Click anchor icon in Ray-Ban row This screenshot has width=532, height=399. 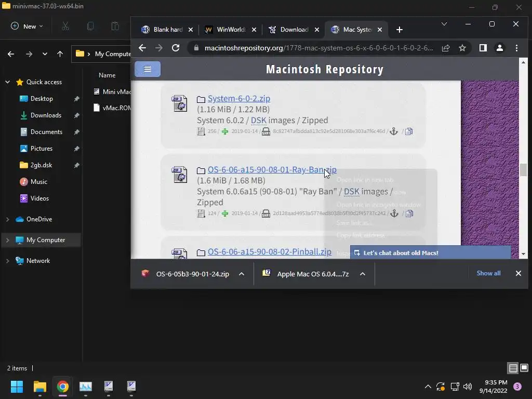coord(394,214)
